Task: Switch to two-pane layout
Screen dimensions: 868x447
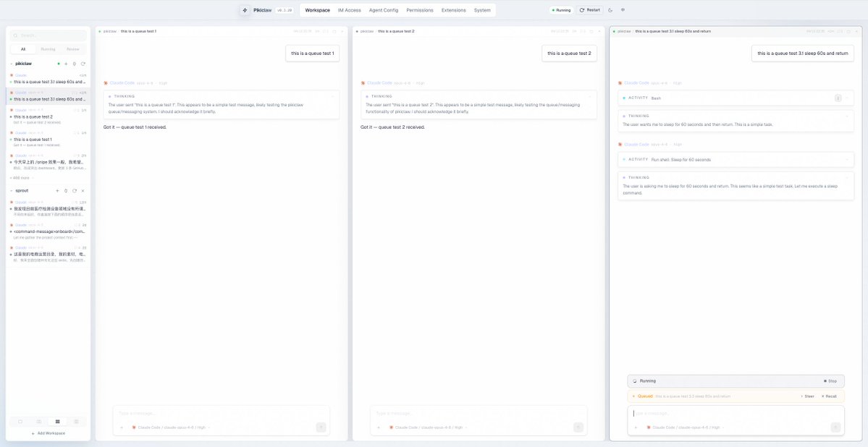Action: (x=39, y=422)
